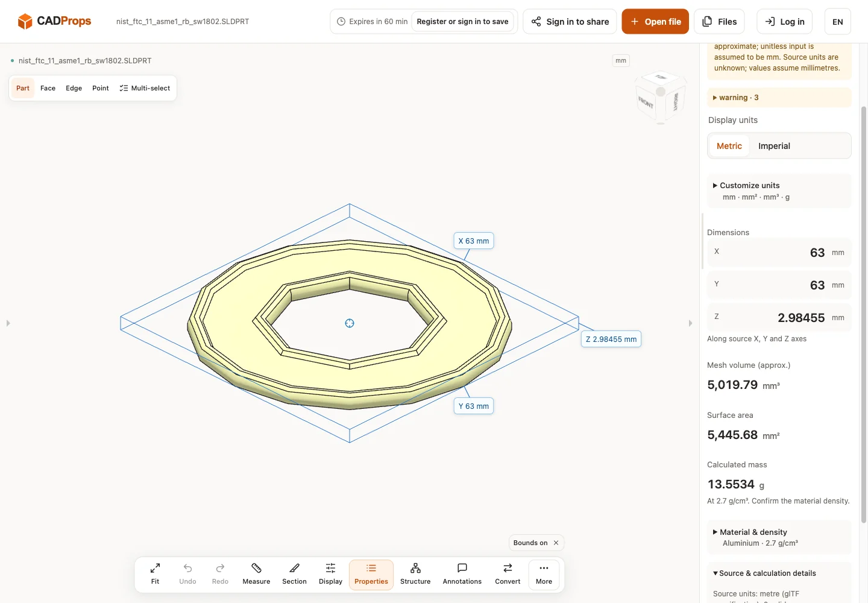The height and width of the screenshot is (603, 868).
Task: Click surface area 5,445.68 value
Action: [732, 435]
